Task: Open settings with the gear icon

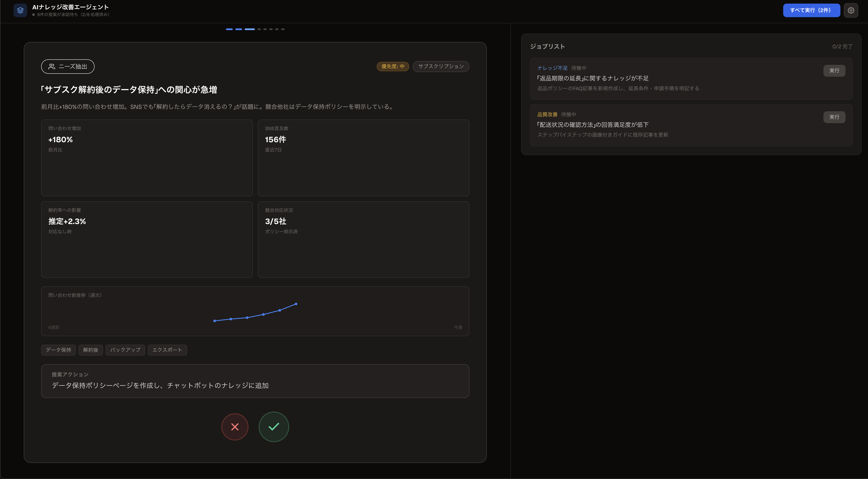Action: click(851, 10)
